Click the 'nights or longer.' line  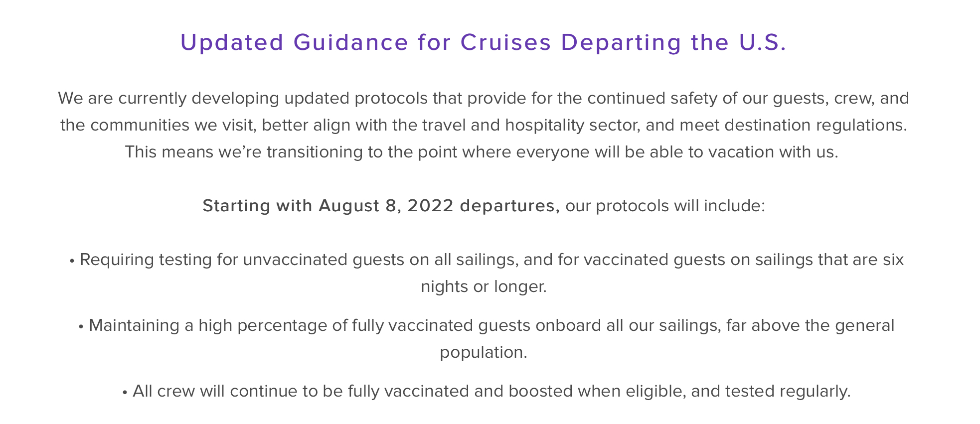[x=484, y=286]
